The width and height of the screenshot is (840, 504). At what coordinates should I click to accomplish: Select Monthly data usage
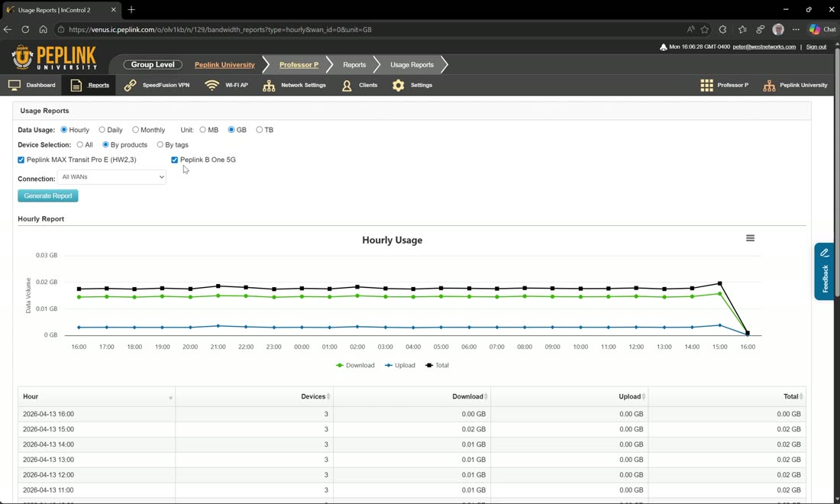click(x=135, y=130)
